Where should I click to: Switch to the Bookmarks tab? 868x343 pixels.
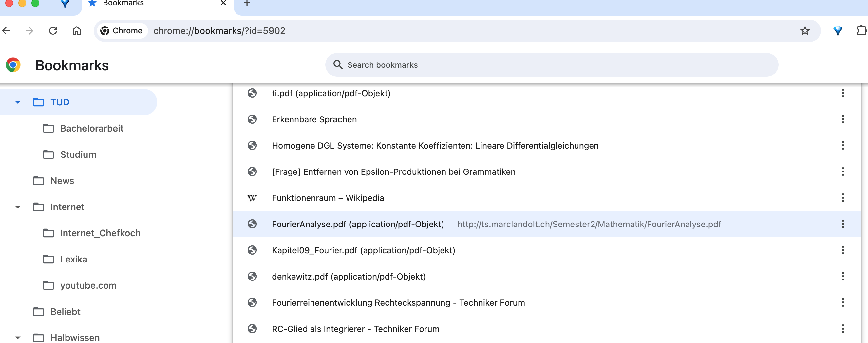tap(123, 3)
